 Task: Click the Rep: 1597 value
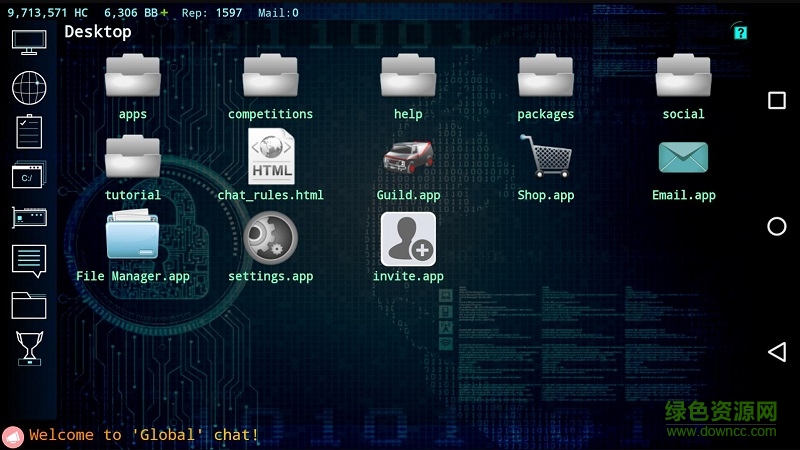pyautogui.click(x=212, y=13)
